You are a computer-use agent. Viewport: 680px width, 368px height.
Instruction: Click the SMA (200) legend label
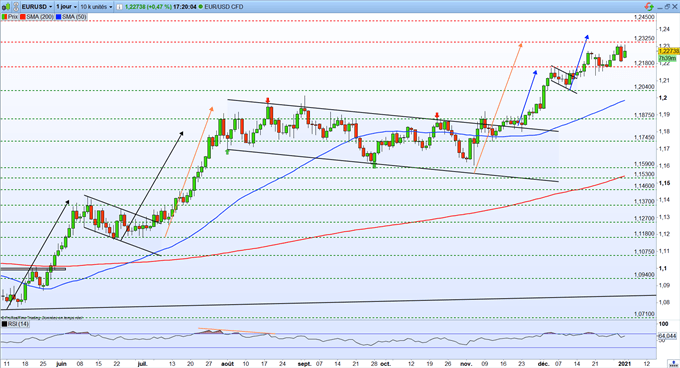(x=39, y=17)
